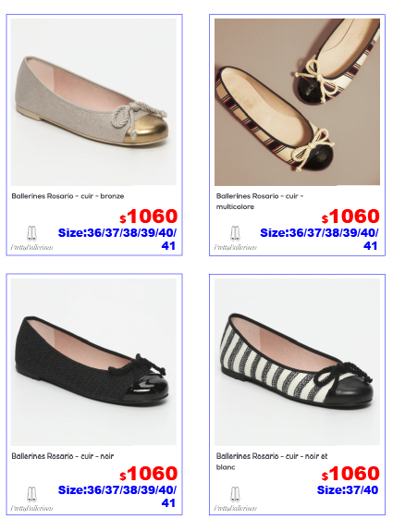Screen dimensions: 393x532
Task: Click the Pretty Ballerinas logo under multicolore shoe
Action: click(235, 238)
